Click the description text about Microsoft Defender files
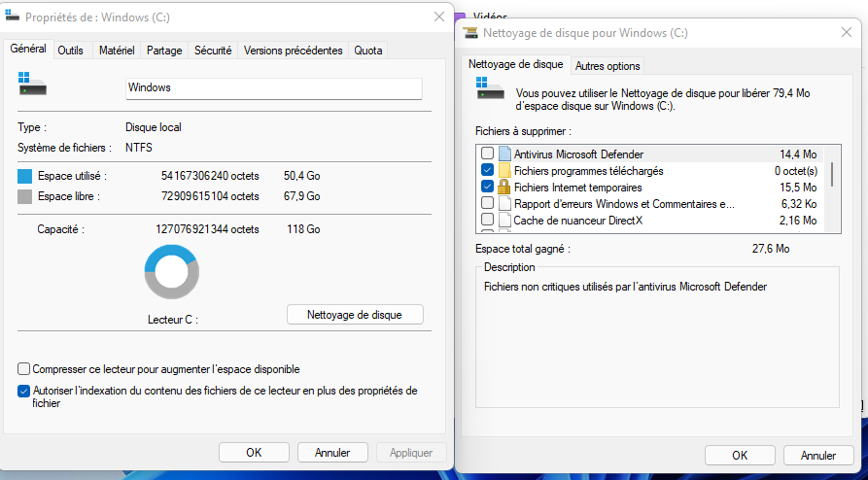The height and width of the screenshot is (480, 868). coord(626,287)
